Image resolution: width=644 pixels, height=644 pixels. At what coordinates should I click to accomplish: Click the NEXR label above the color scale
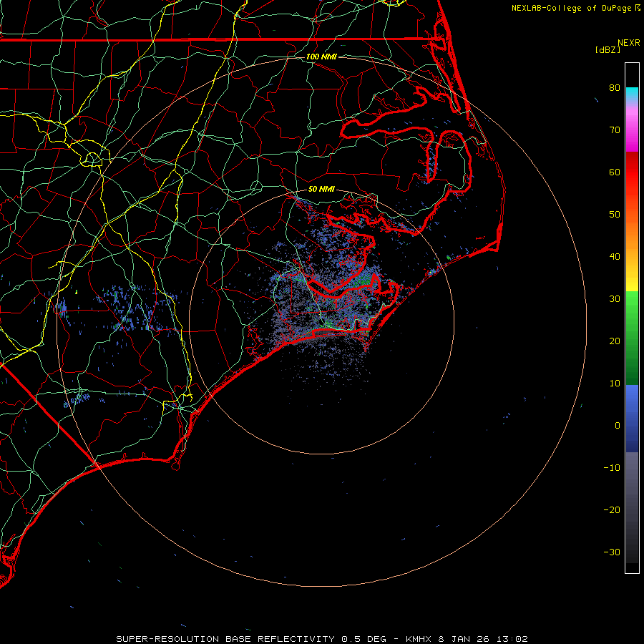(x=628, y=43)
